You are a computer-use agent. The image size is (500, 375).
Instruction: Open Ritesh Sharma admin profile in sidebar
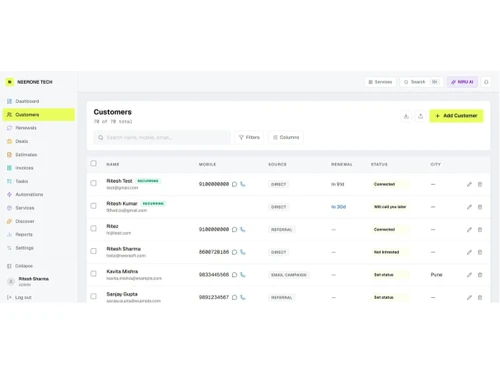pos(29,281)
